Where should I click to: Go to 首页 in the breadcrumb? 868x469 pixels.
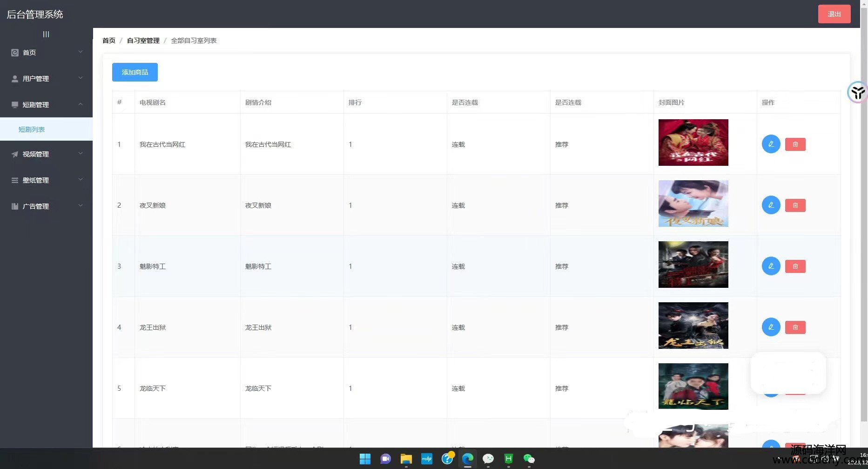[x=109, y=41]
